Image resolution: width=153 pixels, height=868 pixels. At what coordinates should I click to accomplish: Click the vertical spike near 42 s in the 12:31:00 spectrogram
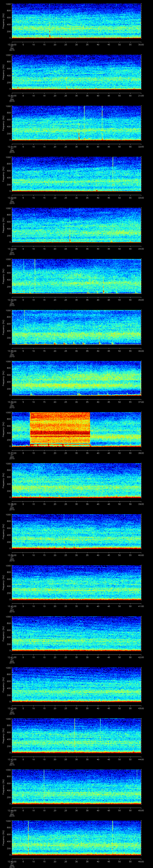(x=102, y=123)
